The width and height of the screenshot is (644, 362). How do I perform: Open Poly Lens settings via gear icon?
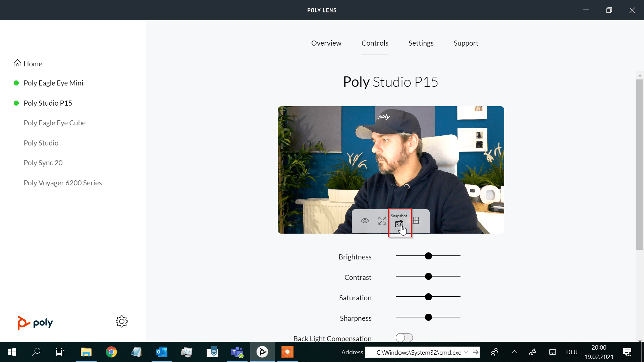tap(121, 321)
